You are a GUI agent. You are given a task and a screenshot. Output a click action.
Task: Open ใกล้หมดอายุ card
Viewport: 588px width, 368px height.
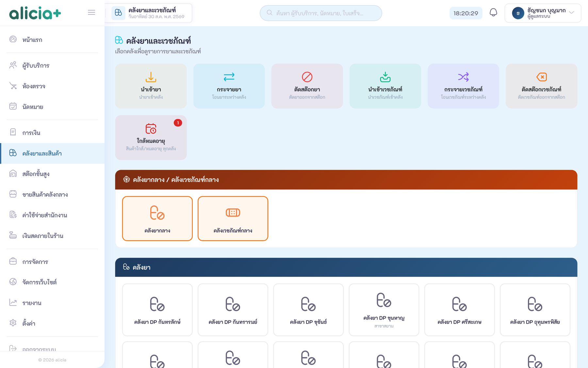pyautogui.click(x=151, y=137)
